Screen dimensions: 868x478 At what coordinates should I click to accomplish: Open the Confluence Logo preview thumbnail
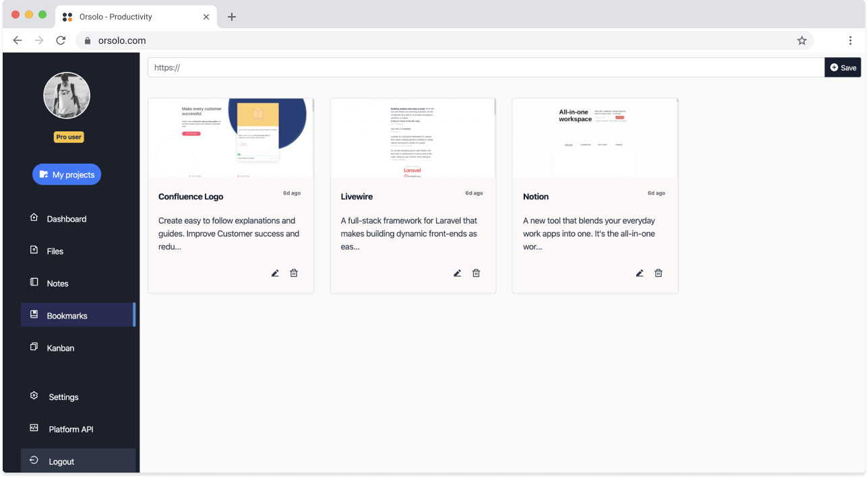pyautogui.click(x=231, y=138)
